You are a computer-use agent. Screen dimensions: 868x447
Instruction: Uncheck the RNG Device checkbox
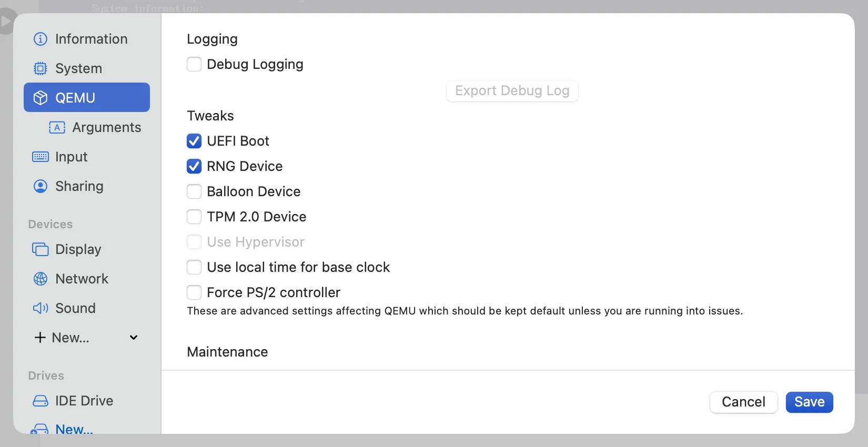(194, 166)
